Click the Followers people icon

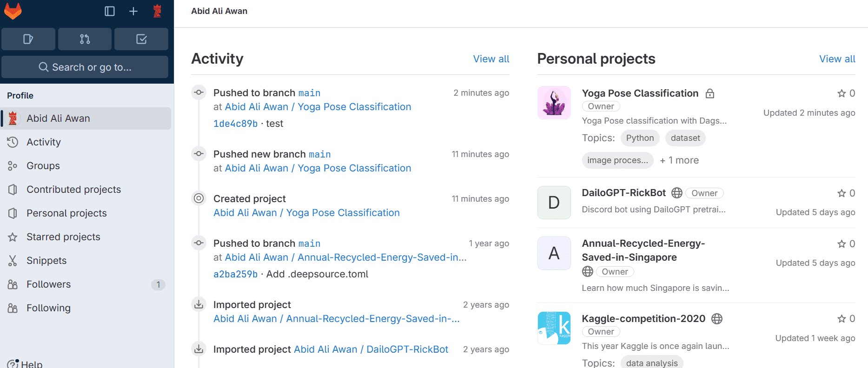click(x=13, y=284)
